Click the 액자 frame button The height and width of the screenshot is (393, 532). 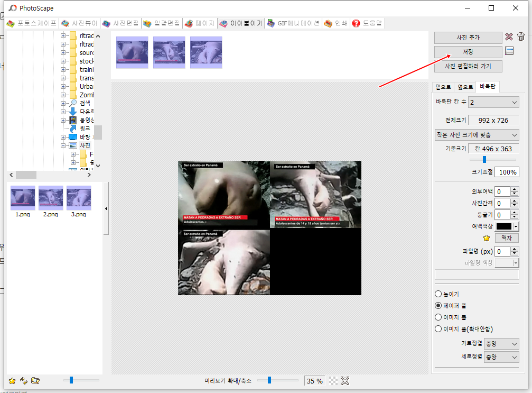click(x=506, y=238)
